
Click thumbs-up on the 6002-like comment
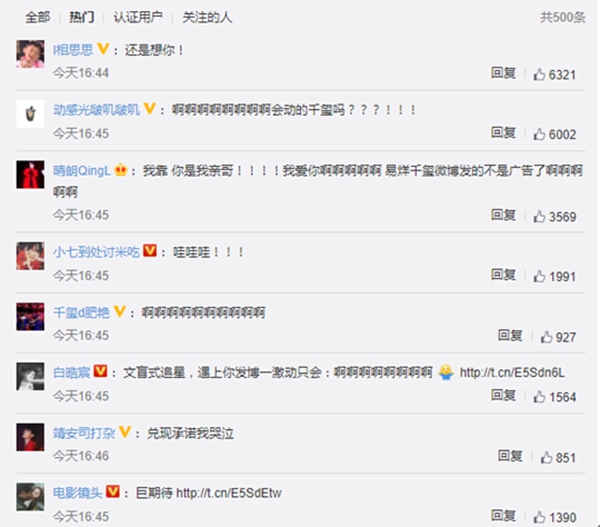[x=540, y=134]
